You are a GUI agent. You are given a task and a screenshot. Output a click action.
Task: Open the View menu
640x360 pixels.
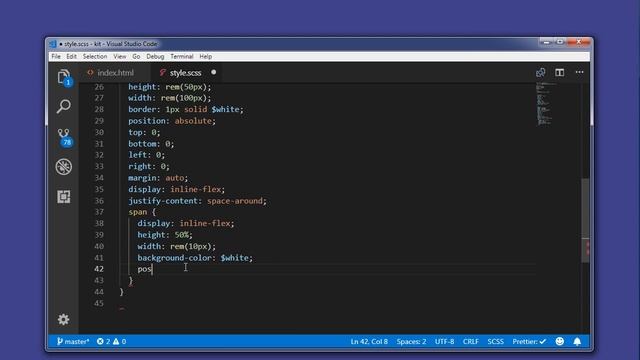120,56
